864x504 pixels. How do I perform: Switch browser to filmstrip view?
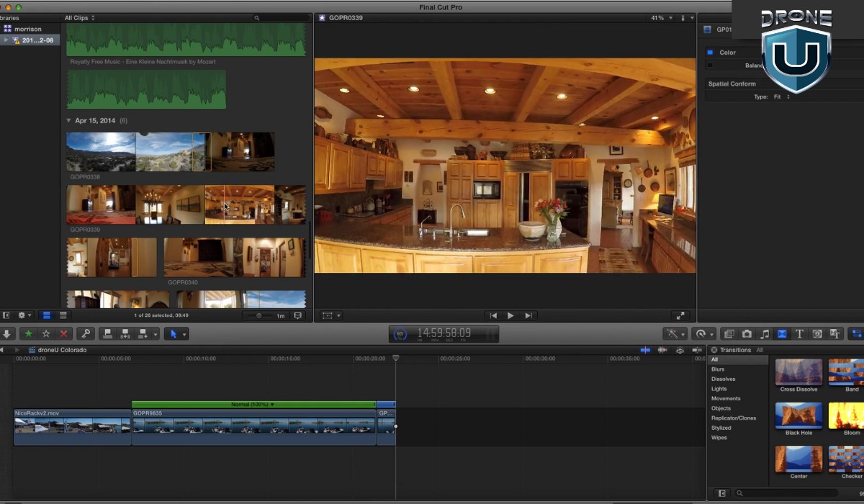pyautogui.click(x=47, y=315)
